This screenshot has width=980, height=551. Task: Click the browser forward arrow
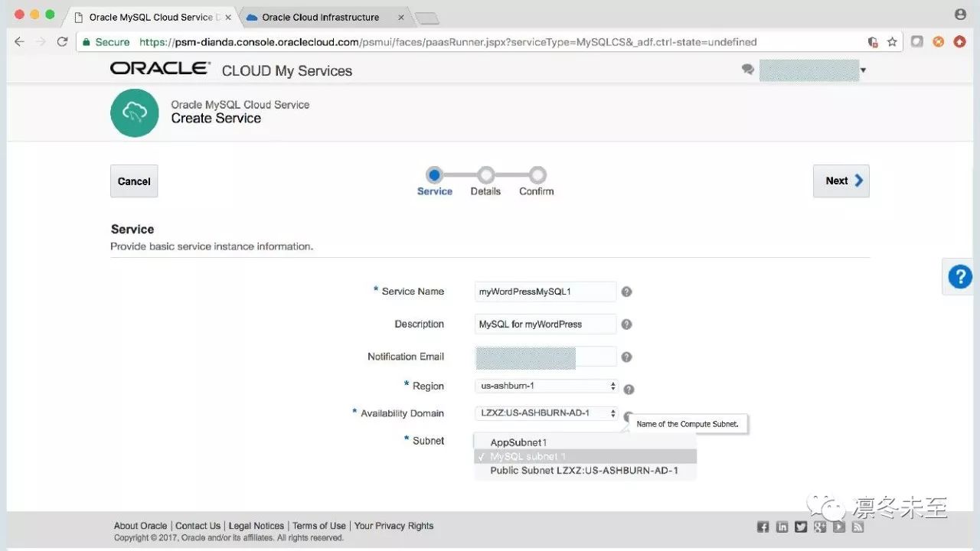[41, 42]
